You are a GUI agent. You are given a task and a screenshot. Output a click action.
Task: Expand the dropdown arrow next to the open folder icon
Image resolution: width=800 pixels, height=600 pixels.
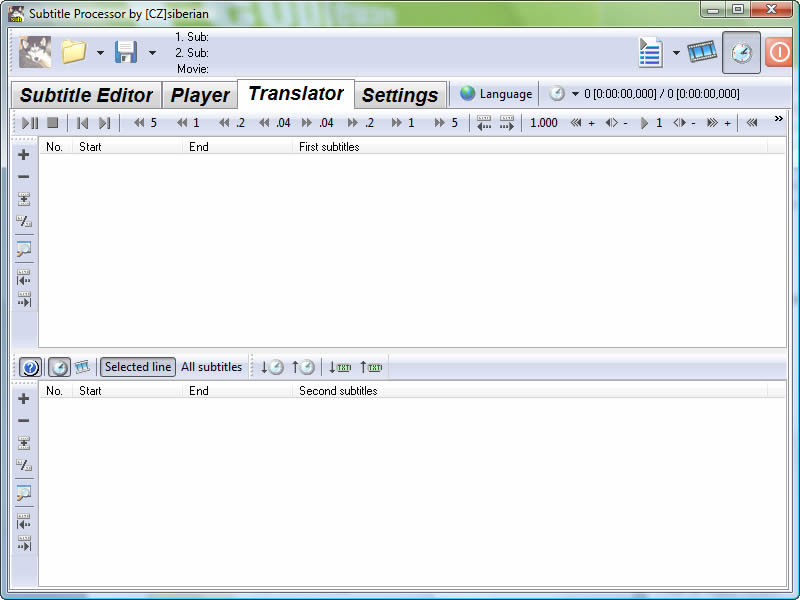click(x=100, y=53)
